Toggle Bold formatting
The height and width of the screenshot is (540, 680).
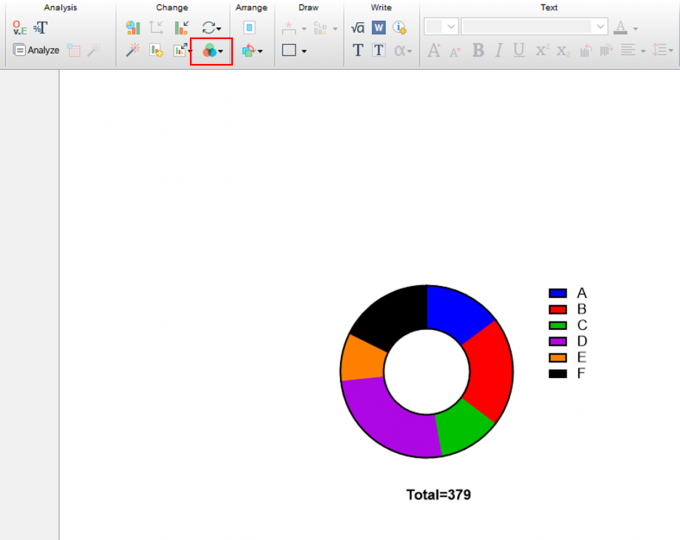pos(478,50)
